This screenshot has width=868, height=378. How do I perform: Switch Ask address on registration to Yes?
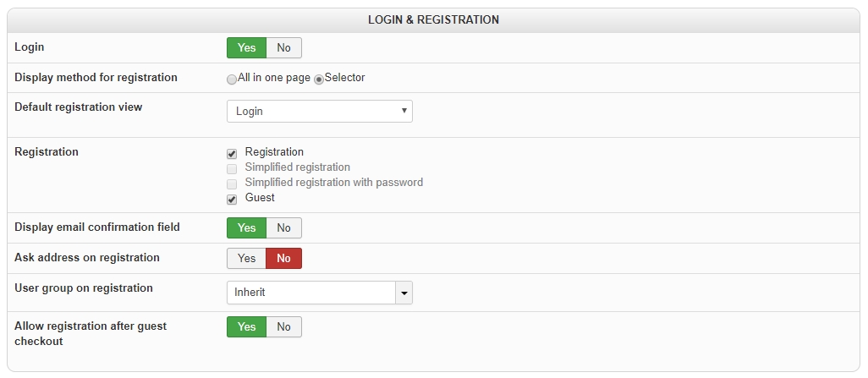(x=246, y=259)
